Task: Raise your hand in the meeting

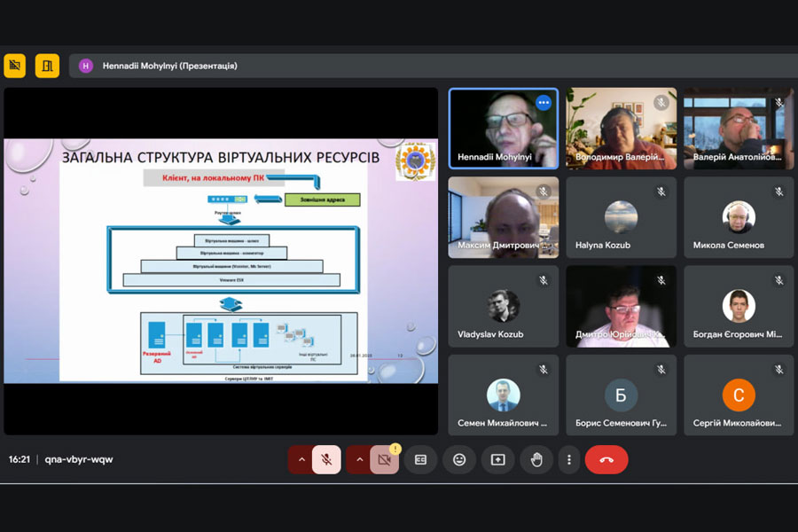Action: [536, 459]
